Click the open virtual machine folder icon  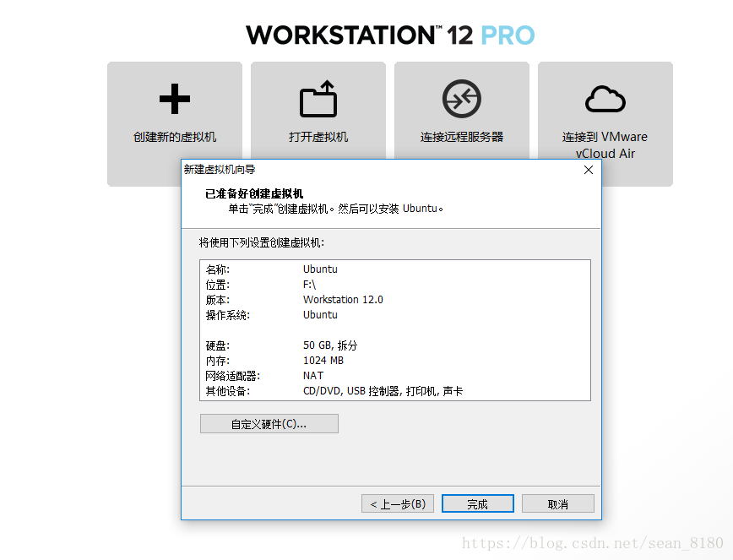318,99
